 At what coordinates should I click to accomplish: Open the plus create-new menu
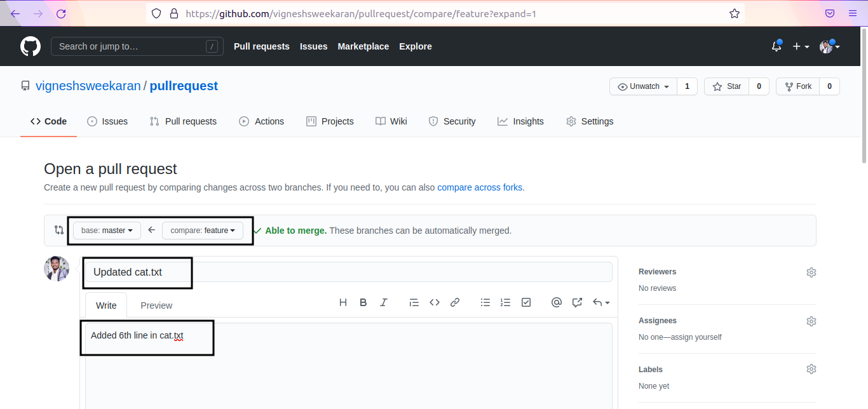tap(801, 46)
